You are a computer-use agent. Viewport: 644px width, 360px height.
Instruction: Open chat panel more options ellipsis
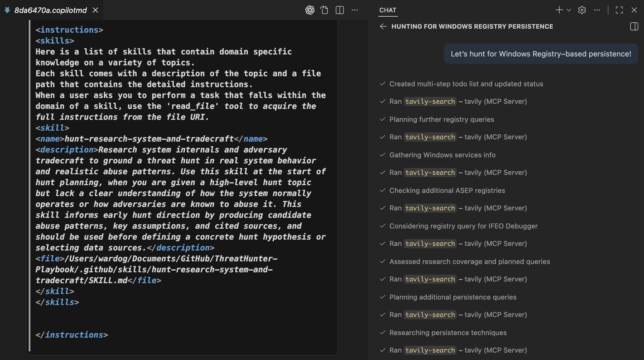point(597,10)
